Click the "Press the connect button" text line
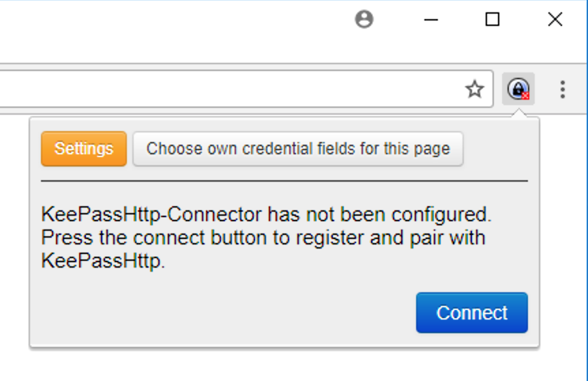The width and height of the screenshot is (588, 381). pyautogui.click(x=263, y=238)
